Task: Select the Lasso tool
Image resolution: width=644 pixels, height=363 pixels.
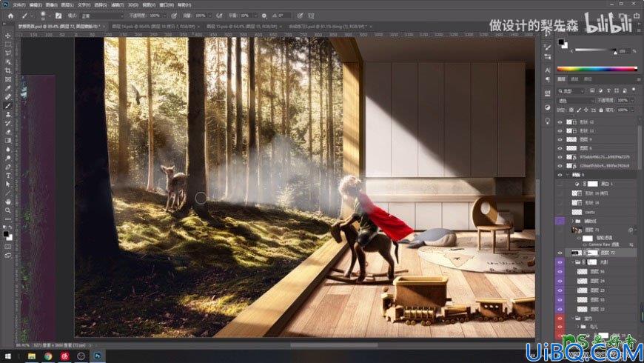Action: pyautogui.click(x=8, y=53)
